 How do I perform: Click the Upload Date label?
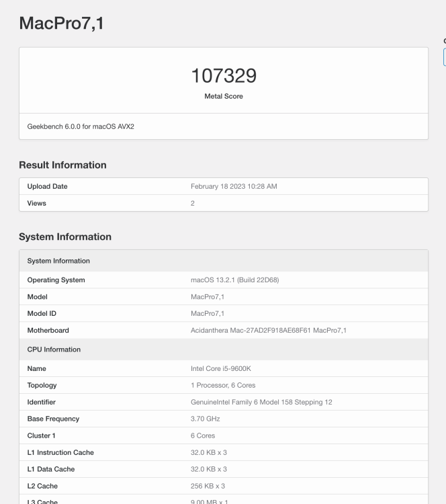click(x=47, y=186)
